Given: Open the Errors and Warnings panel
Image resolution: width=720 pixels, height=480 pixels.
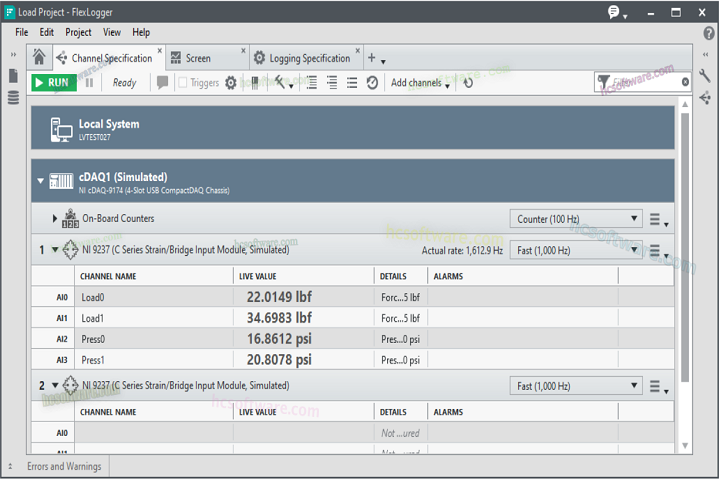Looking at the screenshot, I should pyautogui.click(x=64, y=466).
